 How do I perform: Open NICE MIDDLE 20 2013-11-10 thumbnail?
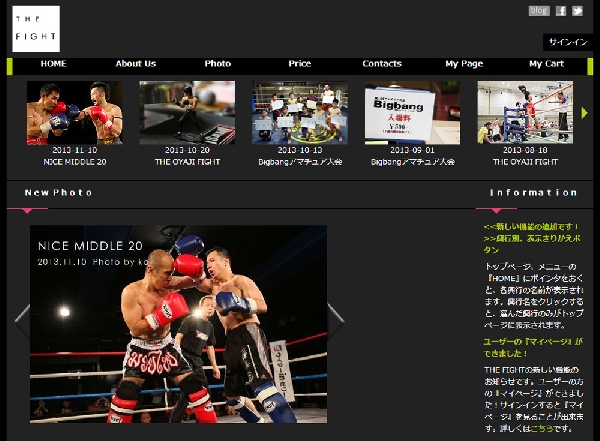(75, 113)
